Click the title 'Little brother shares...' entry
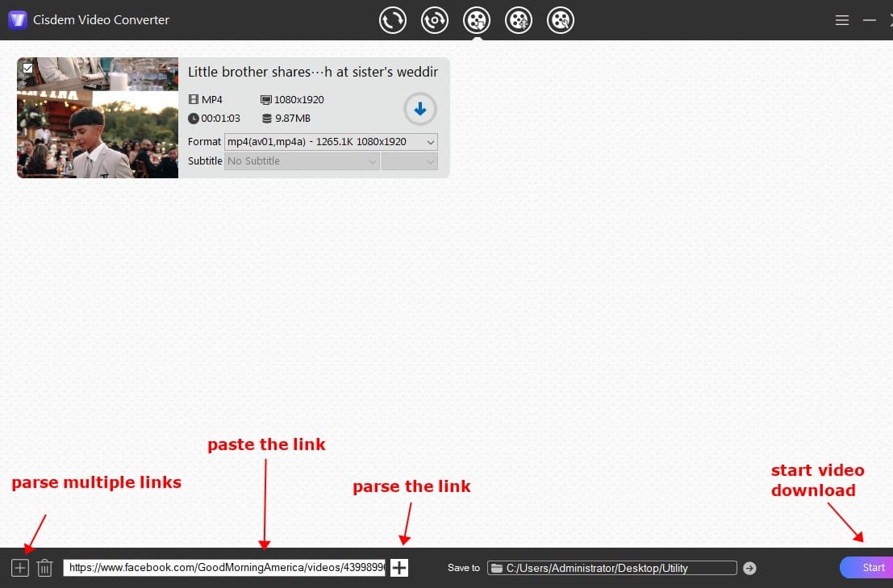893x588 pixels. 312,72
